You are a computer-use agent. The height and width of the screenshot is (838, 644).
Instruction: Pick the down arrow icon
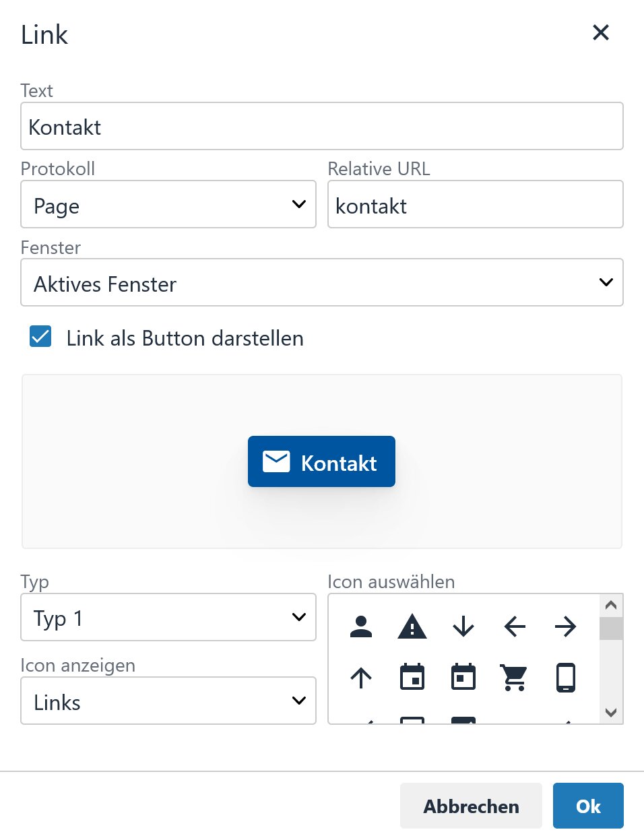pos(463,626)
